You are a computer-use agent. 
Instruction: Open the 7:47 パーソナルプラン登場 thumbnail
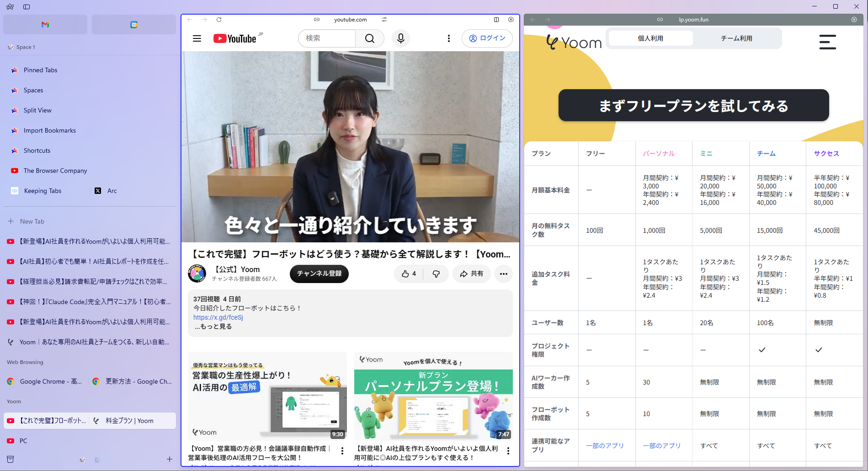tap(433, 396)
